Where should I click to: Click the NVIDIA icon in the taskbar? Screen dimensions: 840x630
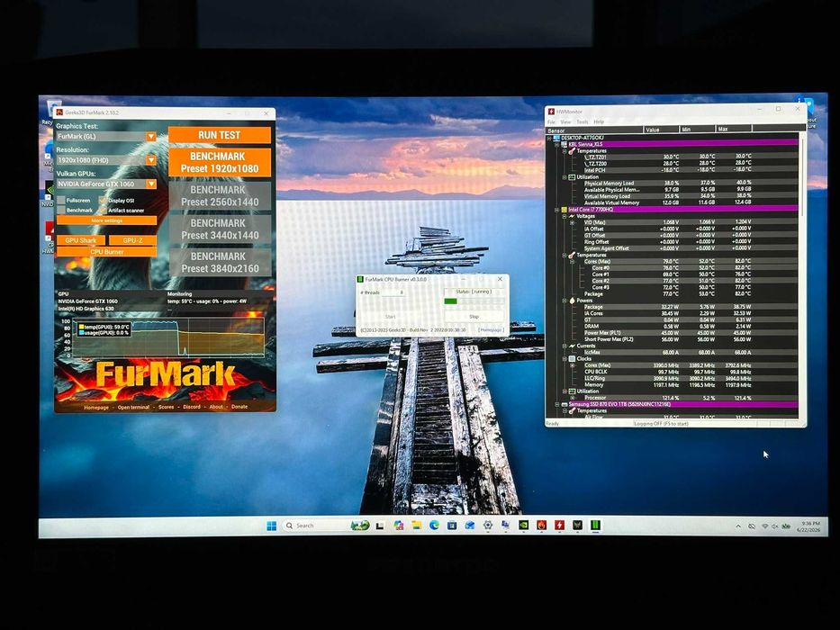(x=524, y=526)
